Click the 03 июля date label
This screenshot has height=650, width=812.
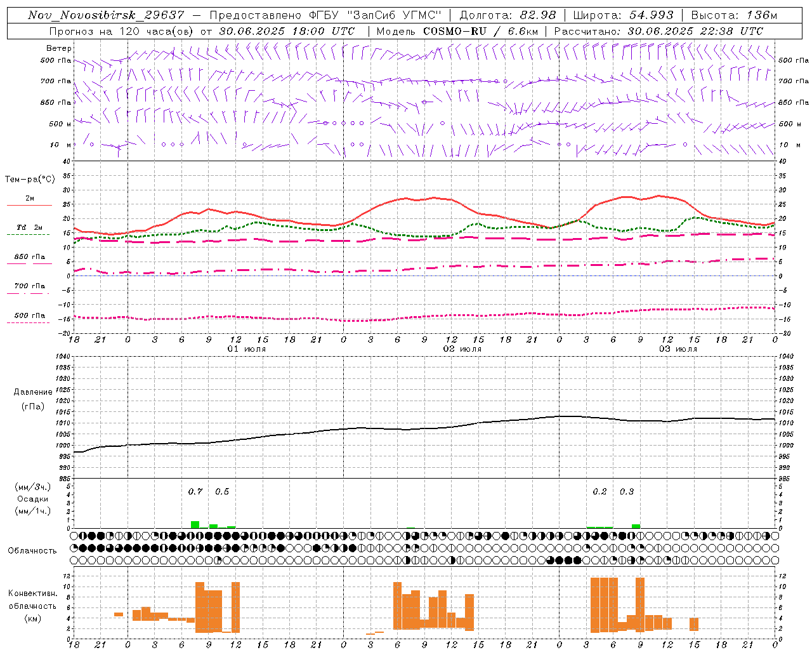point(678,349)
